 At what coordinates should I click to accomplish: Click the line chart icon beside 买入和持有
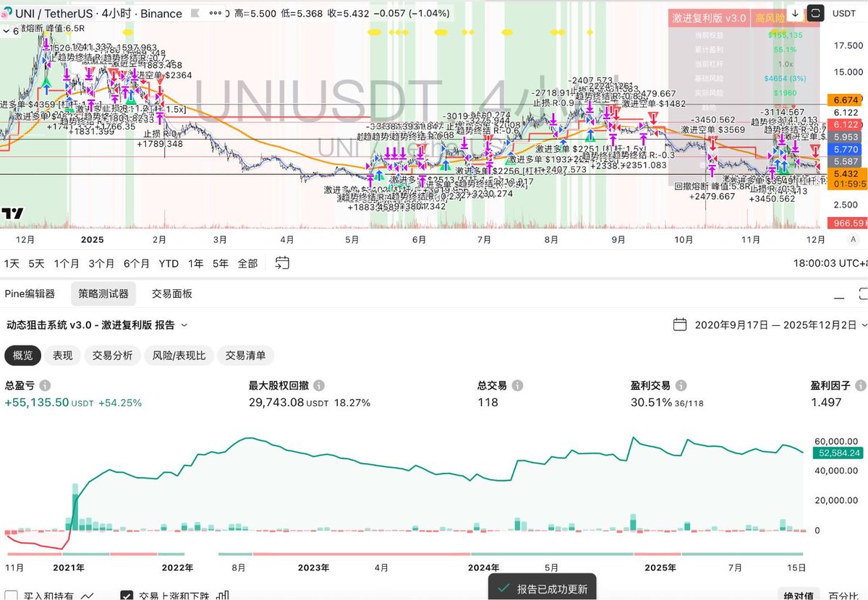[88, 596]
